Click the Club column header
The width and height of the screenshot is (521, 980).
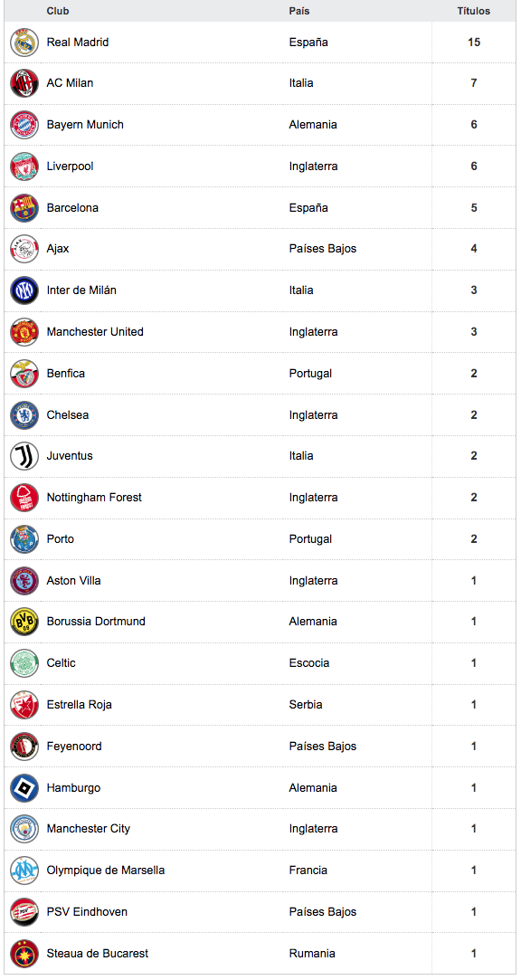pos(58,11)
